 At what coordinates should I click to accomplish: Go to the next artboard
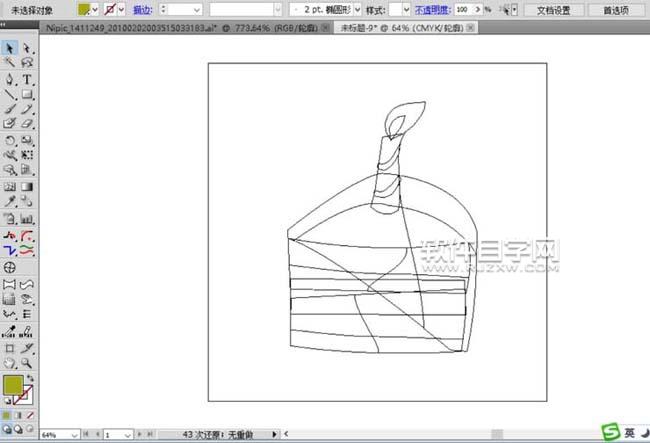pyautogui.click(x=140, y=434)
